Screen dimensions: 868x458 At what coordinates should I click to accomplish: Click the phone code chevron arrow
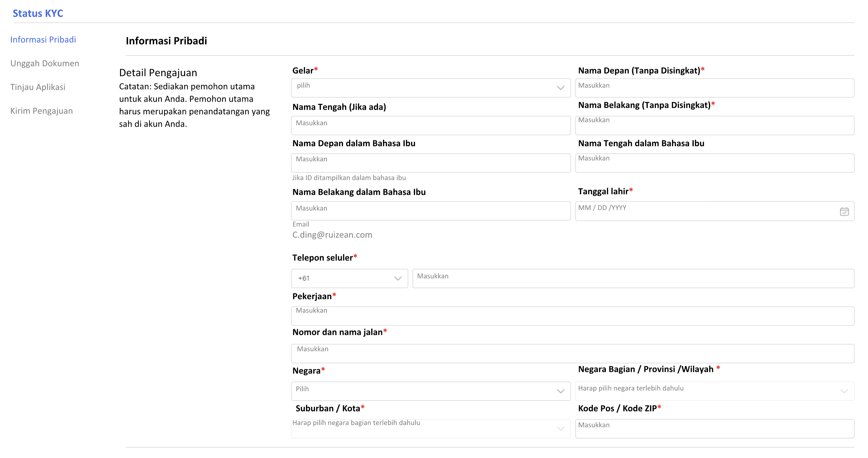point(398,278)
